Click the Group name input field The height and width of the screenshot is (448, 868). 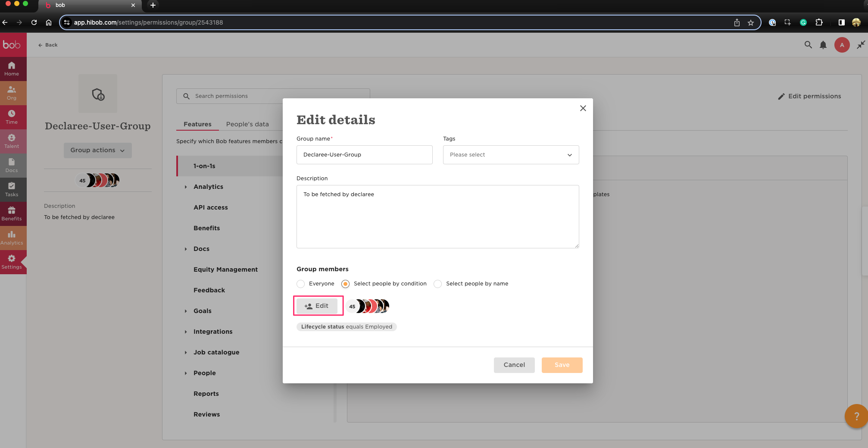[364, 155]
